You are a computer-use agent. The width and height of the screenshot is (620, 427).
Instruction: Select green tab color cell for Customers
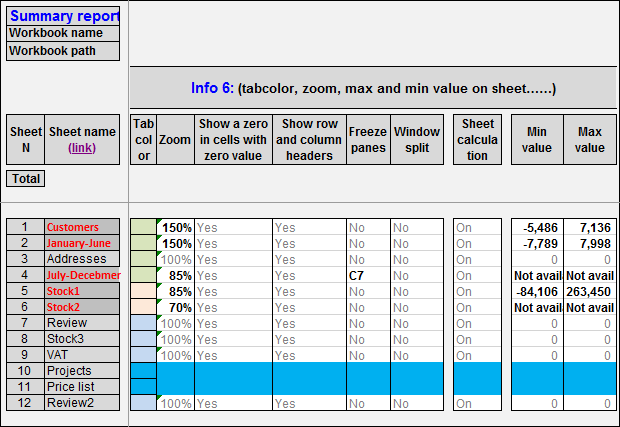coord(144,227)
